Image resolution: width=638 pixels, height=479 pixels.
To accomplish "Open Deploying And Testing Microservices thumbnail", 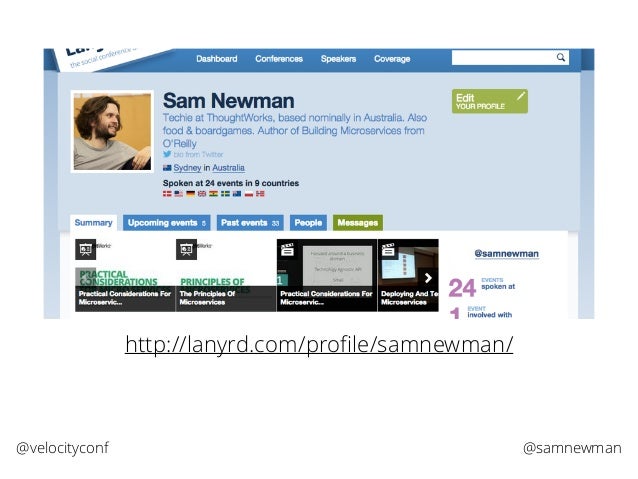I will (x=408, y=276).
